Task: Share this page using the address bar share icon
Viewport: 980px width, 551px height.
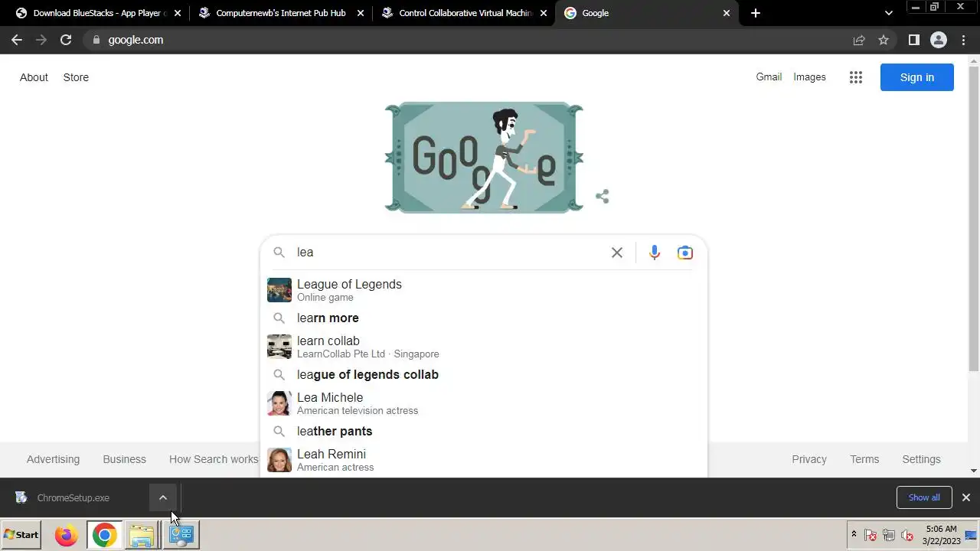Action: [x=859, y=40]
